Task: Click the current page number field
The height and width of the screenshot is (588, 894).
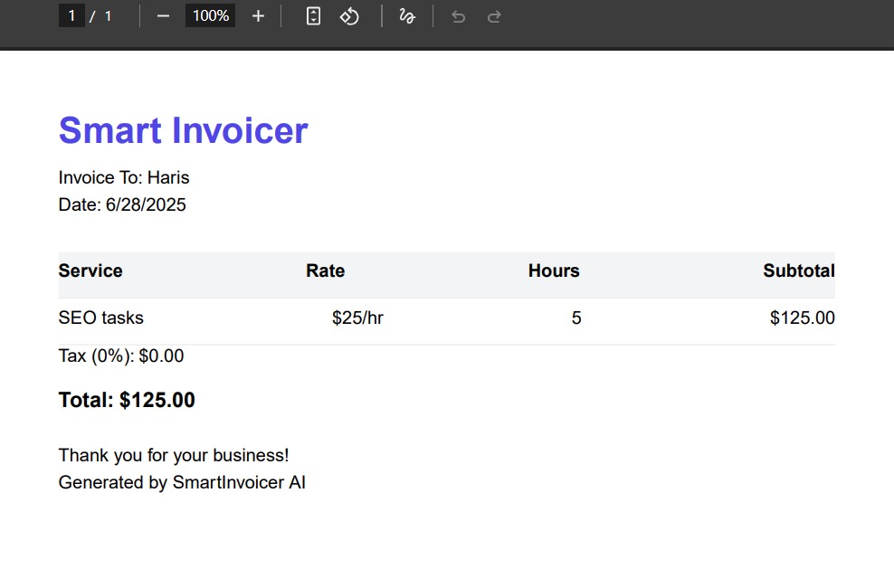Action: pyautogui.click(x=71, y=16)
